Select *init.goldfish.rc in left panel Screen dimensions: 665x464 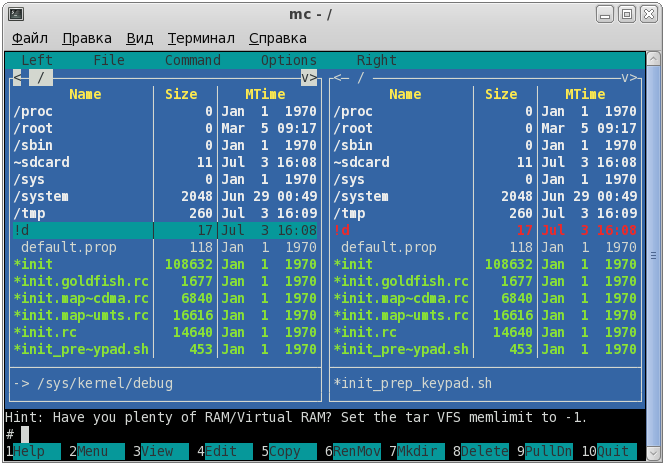click(165, 281)
